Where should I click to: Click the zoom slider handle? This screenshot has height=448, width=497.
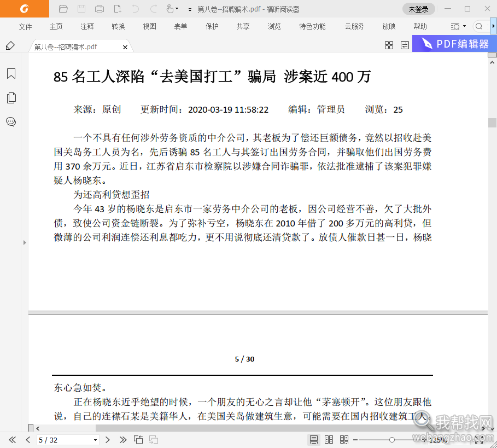392,440
